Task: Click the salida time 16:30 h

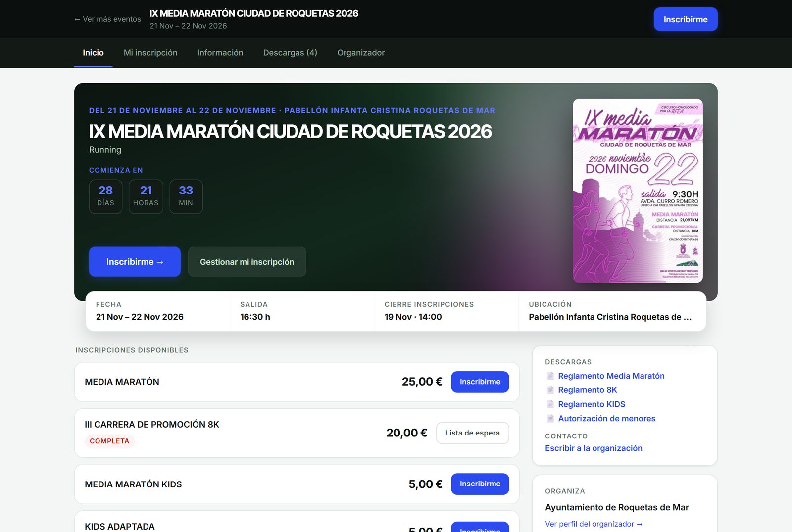Action: pos(255,317)
